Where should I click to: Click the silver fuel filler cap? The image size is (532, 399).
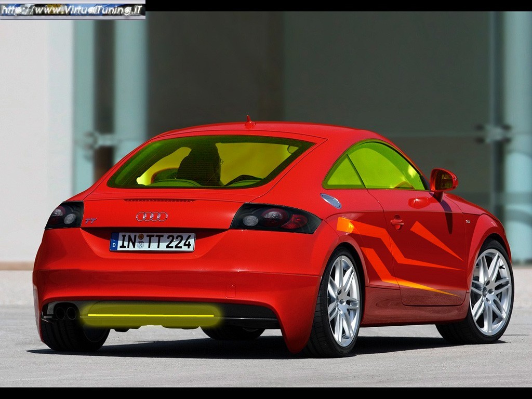331,201
